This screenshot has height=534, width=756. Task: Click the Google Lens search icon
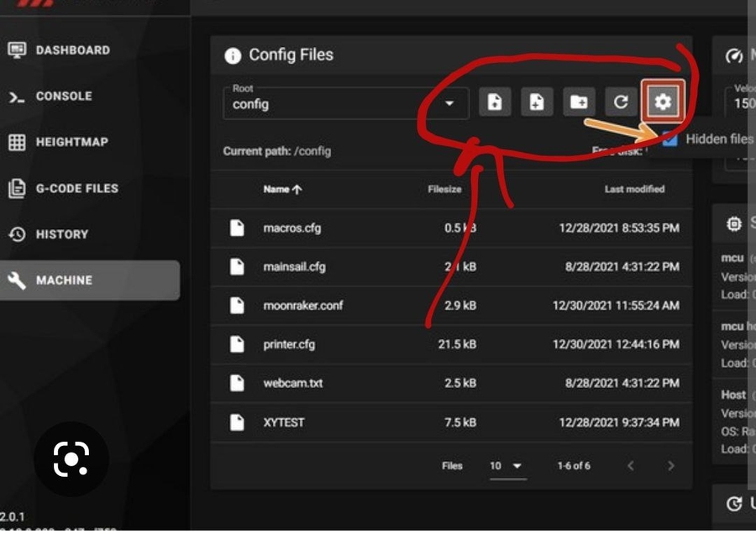[x=71, y=458]
